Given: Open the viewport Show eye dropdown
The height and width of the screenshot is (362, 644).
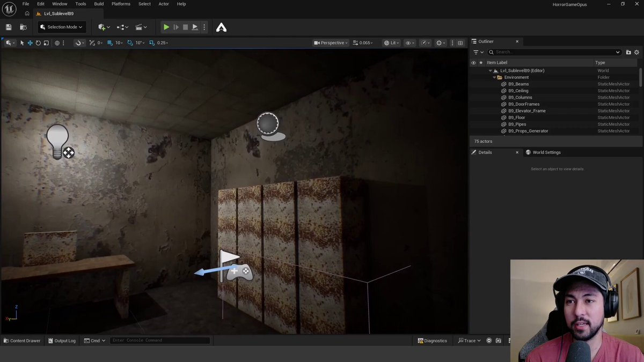Looking at the screenshot, I should click(x=410, y=43).
